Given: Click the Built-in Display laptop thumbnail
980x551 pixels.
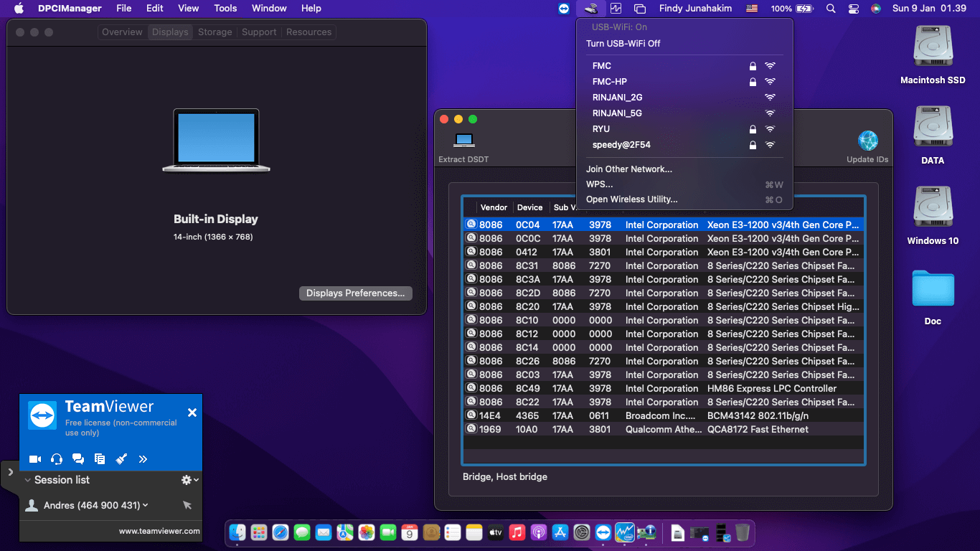Looking at the screenshot, I should pos(216,141).
